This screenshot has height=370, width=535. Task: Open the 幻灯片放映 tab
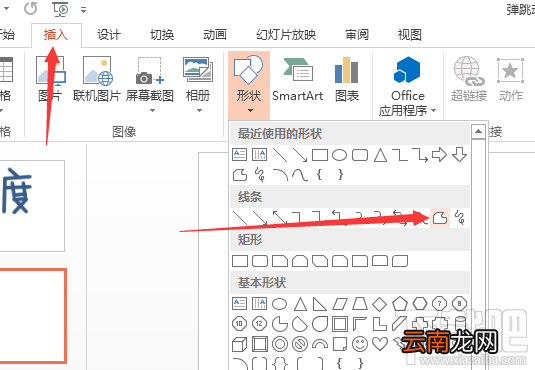pyautogui.click(x=286, y=35)
